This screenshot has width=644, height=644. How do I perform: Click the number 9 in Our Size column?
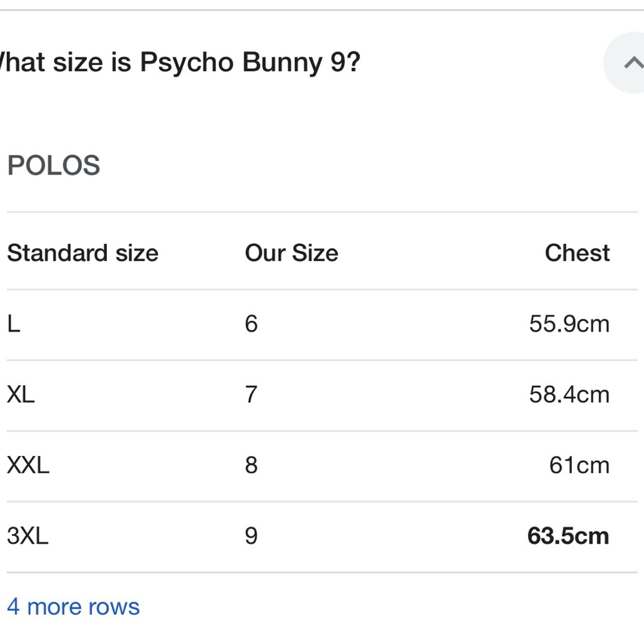251,536
